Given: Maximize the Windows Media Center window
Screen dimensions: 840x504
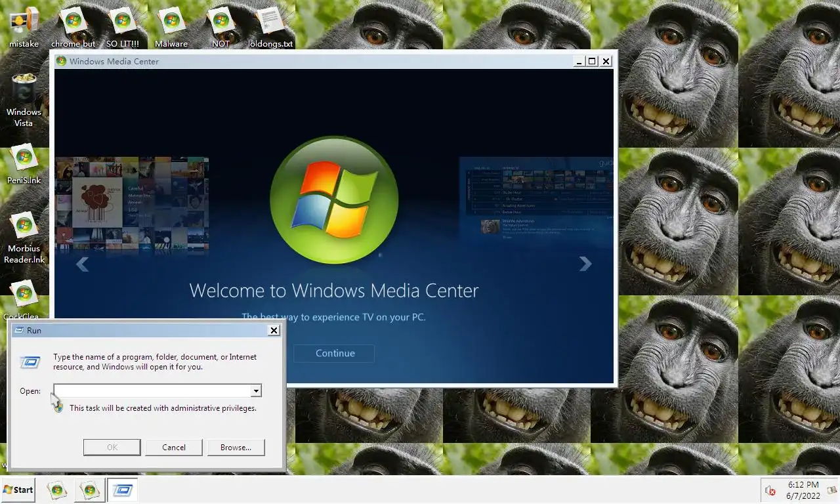Looking at the screenshot, I should [592, 61].
